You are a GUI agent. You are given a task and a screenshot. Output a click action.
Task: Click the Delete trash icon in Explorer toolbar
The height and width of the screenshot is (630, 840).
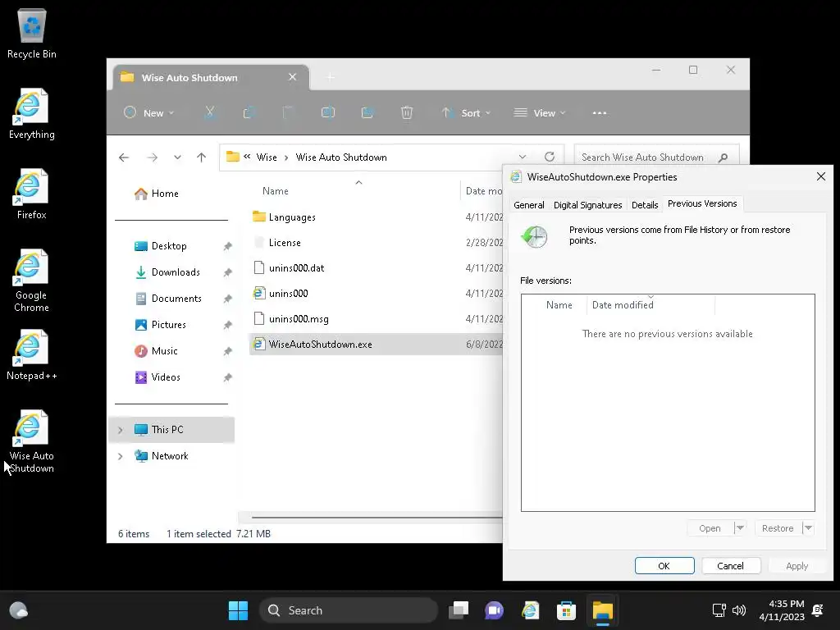tap(407, 112)
